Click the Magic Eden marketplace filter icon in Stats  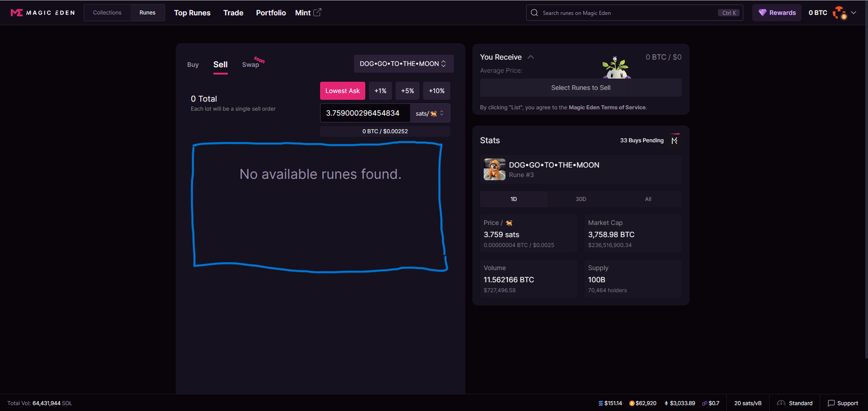pyautogui.click(x=675, y=140)
